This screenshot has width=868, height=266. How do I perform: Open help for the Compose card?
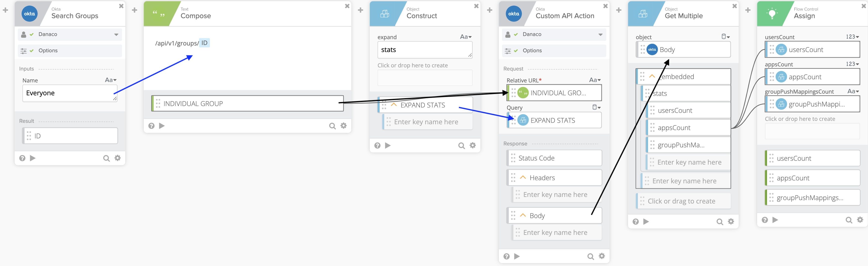[x=152, y=125]
